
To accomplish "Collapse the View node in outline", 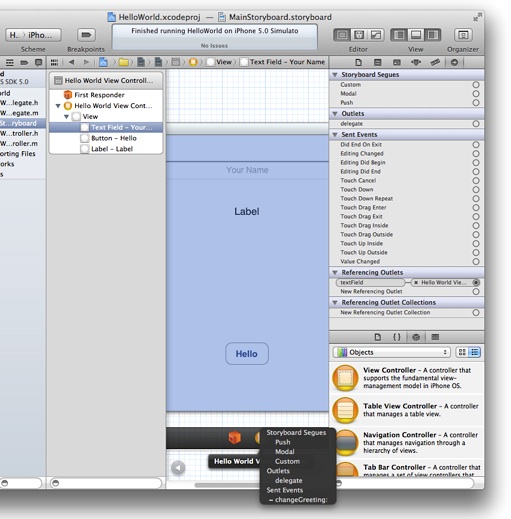I will 66,117.
